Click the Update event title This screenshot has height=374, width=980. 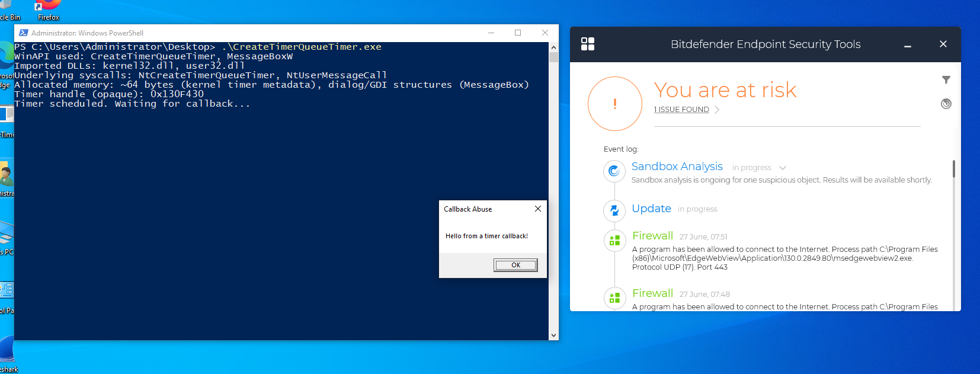(x=651, y=209)
